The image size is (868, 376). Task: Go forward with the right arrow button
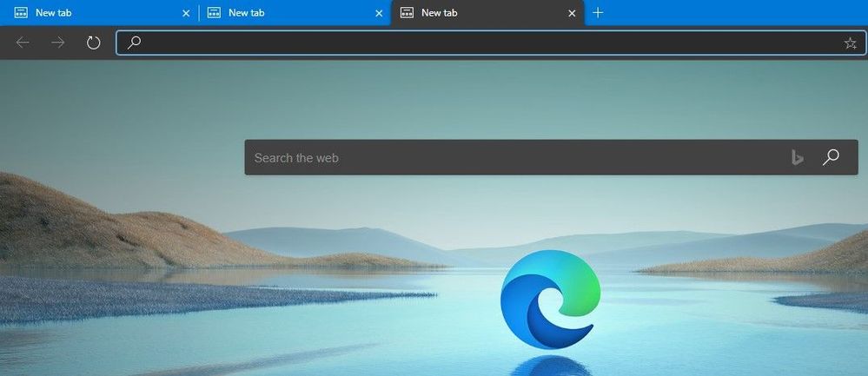[58, 43]
